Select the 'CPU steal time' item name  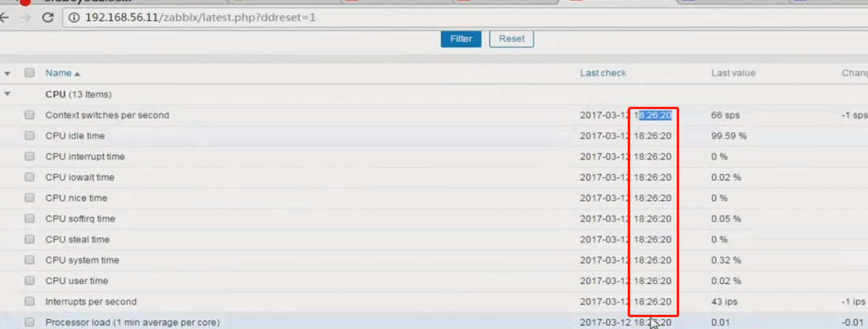tap(77, 240)
